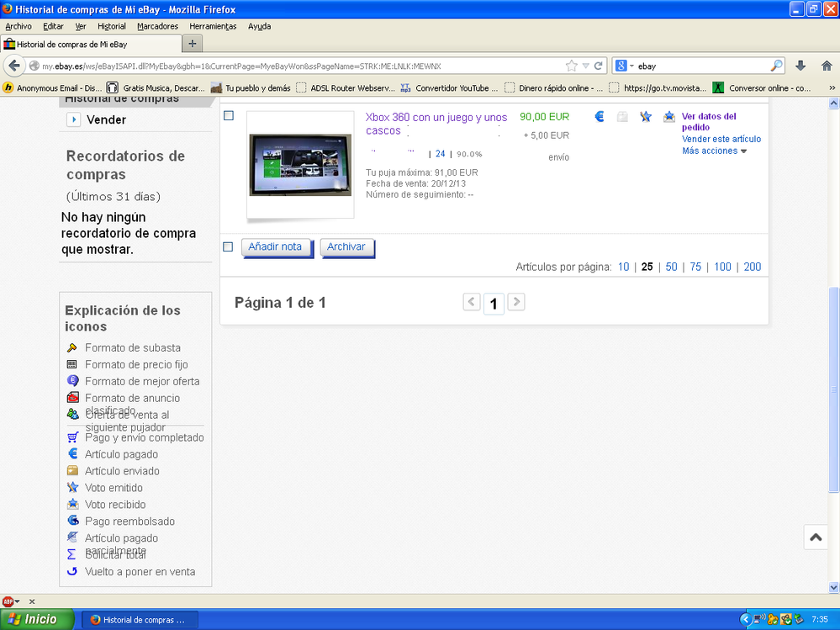Click the Formato de subasta legend icon
The image size is (840, 630).
(x=71, y=347)
